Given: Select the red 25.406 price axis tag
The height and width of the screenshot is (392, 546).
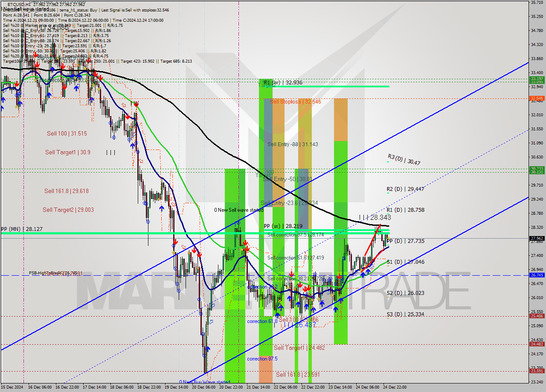Looking at the screenshot, I should click(x=537, y=316).
